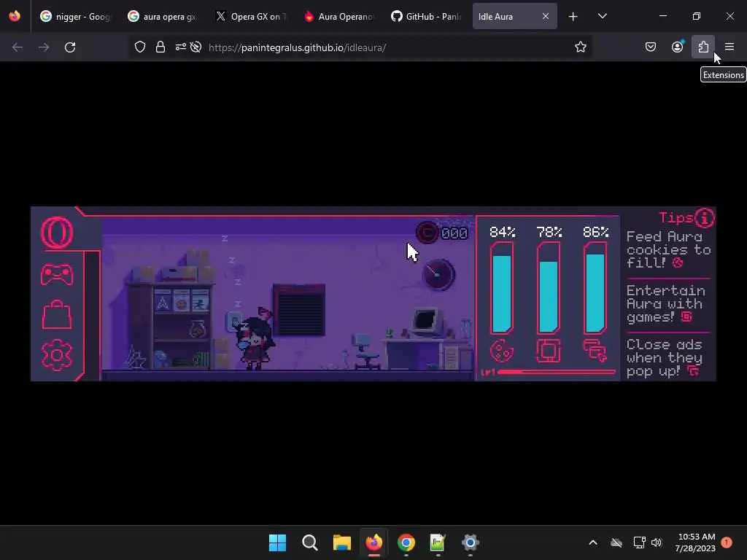Click the autoplay blocked icon in address bar
This screenshot has width=747, height=560.
196,47
